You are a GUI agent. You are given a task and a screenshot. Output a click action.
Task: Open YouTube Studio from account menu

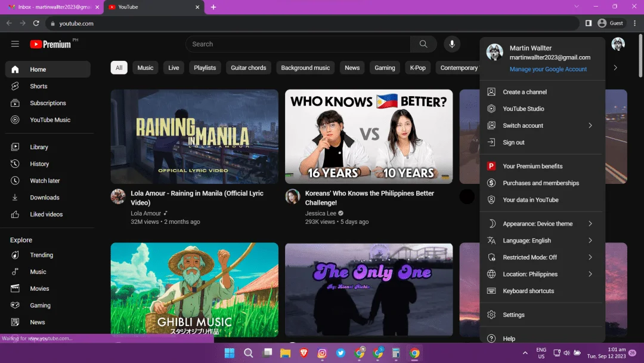542,109
